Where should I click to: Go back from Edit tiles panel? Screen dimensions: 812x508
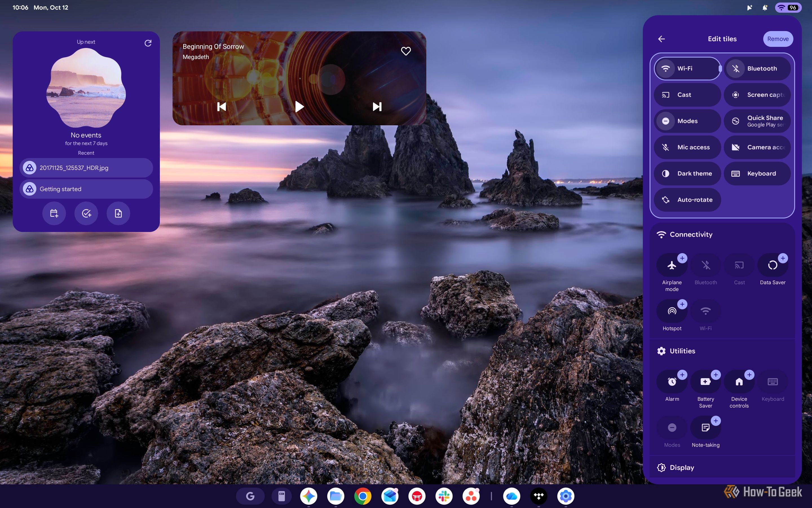(661, 39)
